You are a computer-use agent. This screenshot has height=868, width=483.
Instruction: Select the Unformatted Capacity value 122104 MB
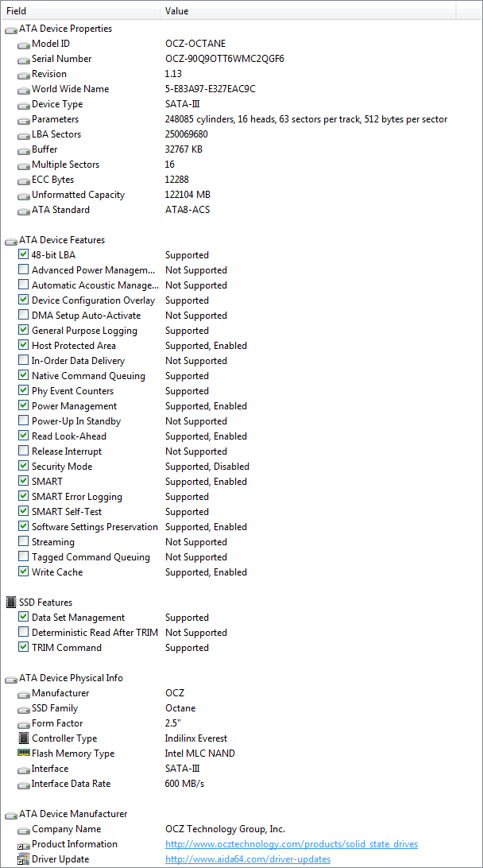click(x=187, y=195)
